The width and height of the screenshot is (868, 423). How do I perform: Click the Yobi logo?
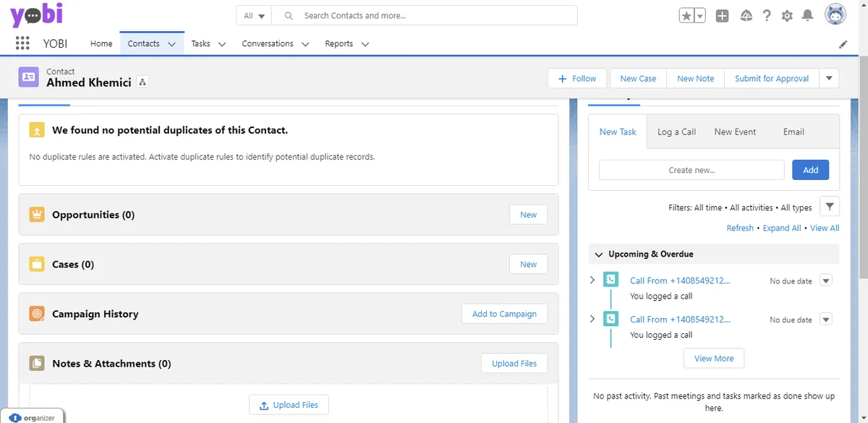(37, 14)
